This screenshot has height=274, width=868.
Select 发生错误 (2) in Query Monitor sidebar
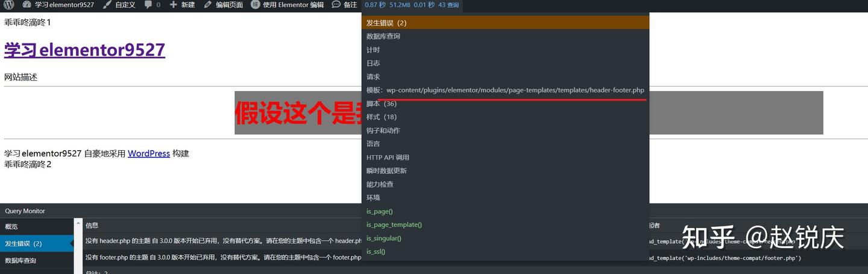[37, 243]
